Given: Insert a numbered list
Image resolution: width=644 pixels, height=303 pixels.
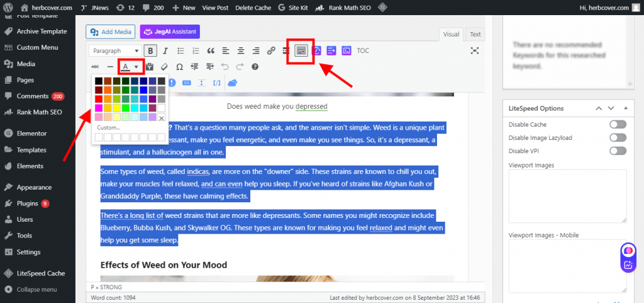Looking at the screenshot, I should tap(196, 51).
